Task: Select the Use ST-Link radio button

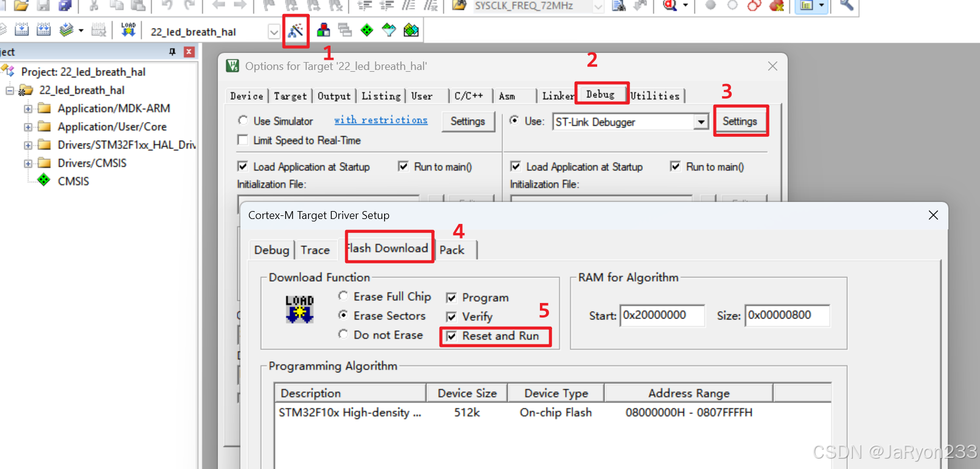Action: tap(514, 120)
